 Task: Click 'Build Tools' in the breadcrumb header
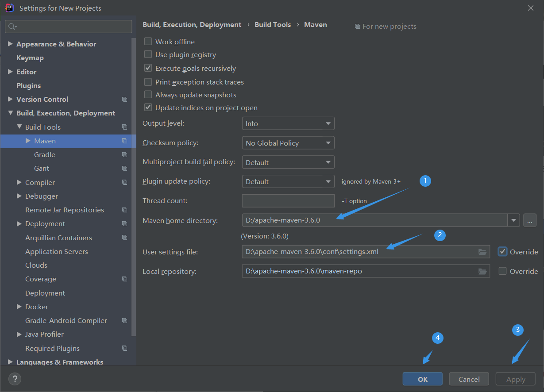[273, 25]
